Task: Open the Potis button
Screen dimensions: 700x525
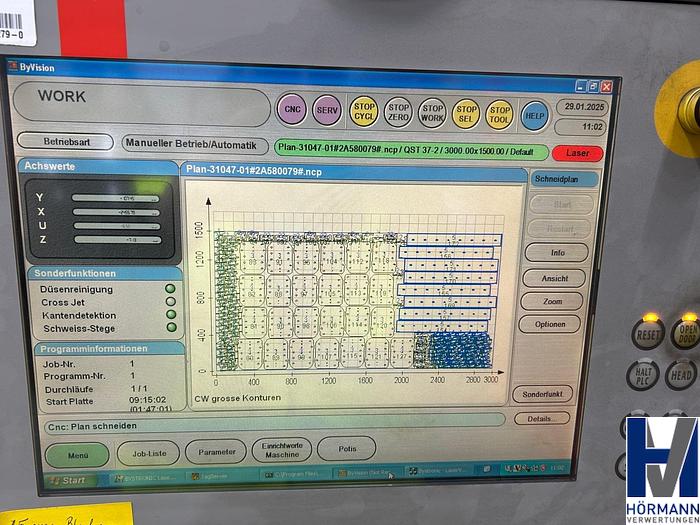Action: coord(346,449)
